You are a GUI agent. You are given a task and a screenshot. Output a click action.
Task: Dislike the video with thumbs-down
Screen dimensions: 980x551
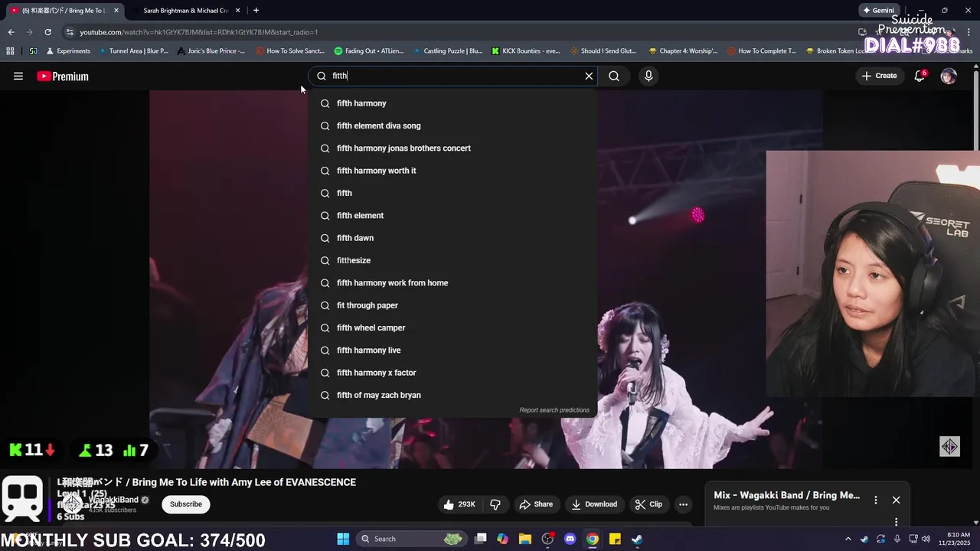[495, 504]
